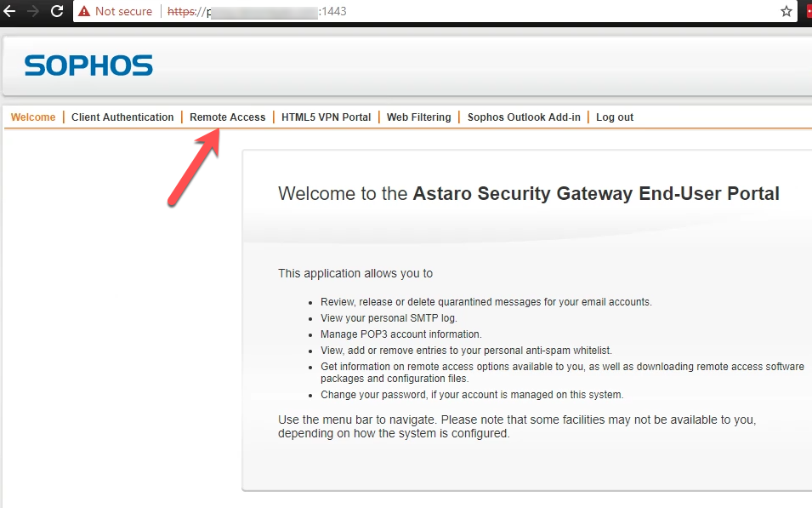Click the browser forward arrow
The height and width of the screenshot is (508, 812).
[32, 11]
